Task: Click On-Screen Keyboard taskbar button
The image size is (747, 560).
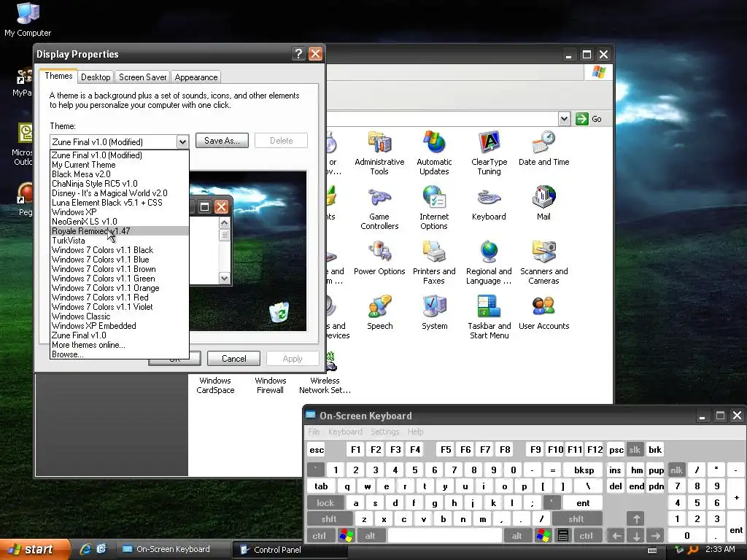Action: point(174,549)
